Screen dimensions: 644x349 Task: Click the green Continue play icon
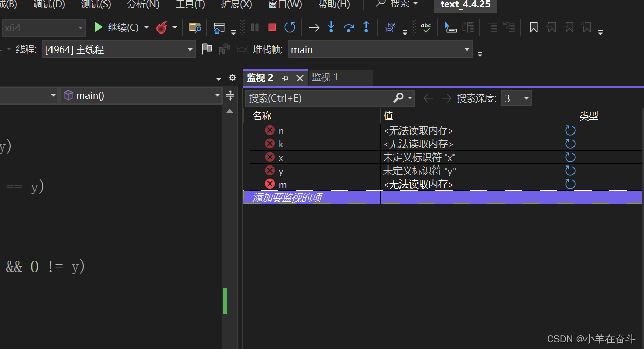point(98,27)
